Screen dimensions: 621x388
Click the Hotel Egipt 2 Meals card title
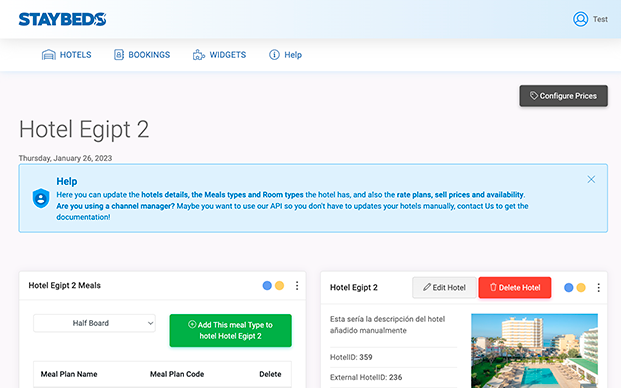tap(65, 285)
